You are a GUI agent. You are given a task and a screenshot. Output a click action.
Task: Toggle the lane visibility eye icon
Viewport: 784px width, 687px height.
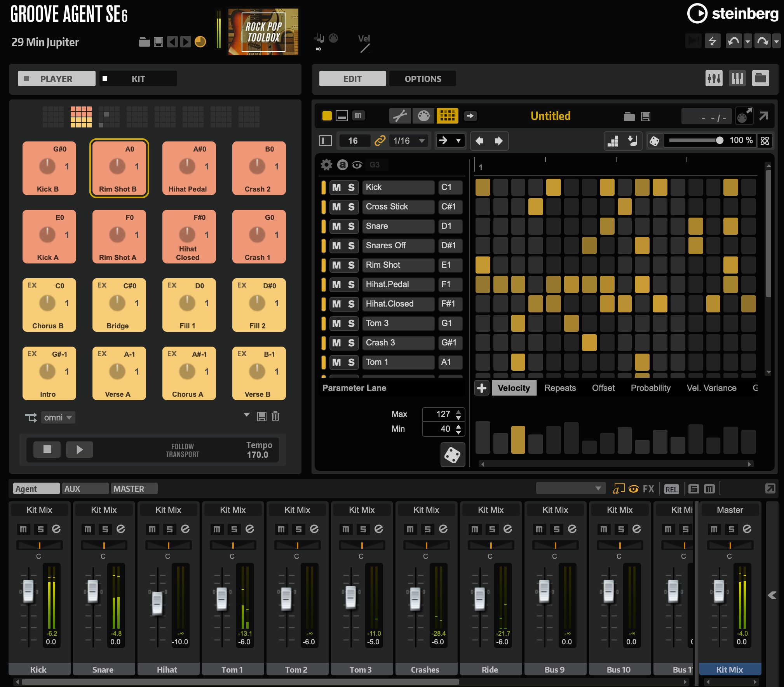click(357, 165)
